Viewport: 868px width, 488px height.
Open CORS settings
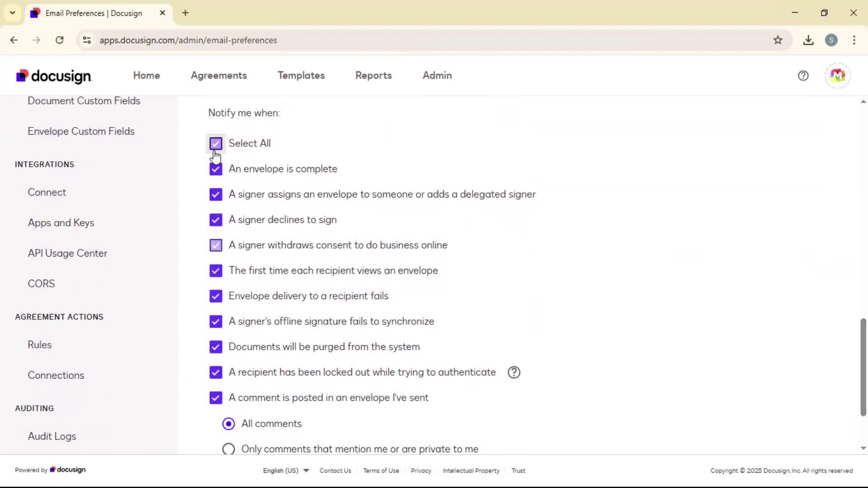41,284
